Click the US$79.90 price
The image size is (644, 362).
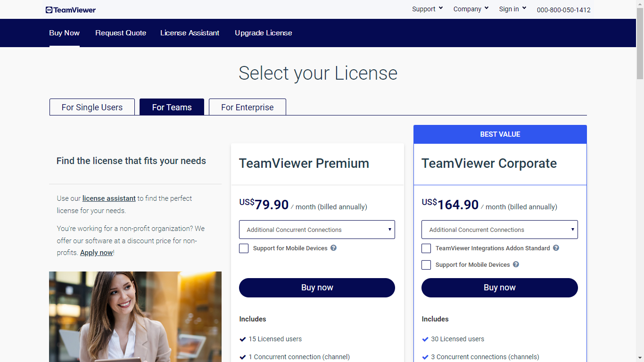[x=264, y=205]
